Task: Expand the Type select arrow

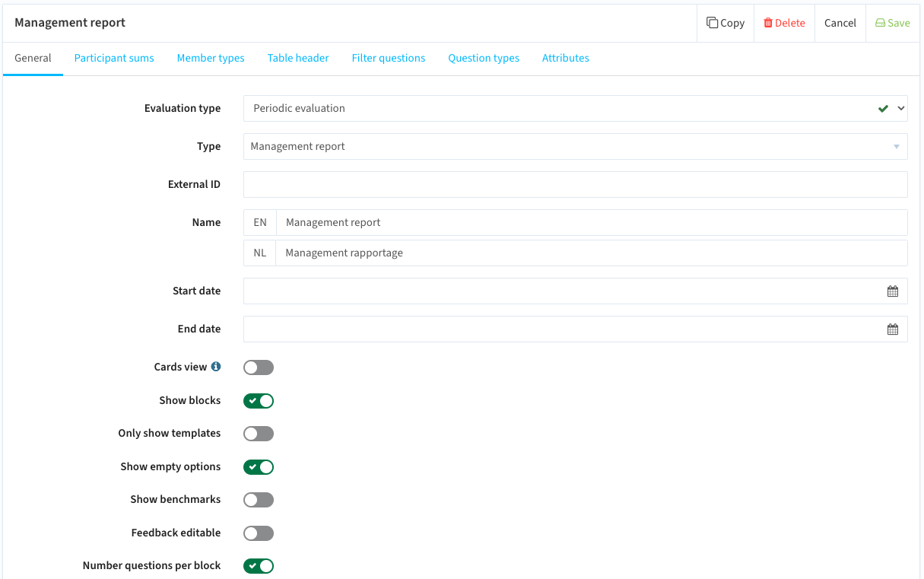Action: click(x=896, y=147)
